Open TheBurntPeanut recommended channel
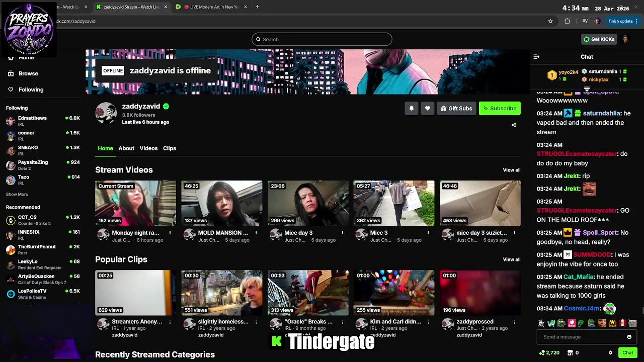The height and width of the screenshot is (362, 644). (43, 249)
